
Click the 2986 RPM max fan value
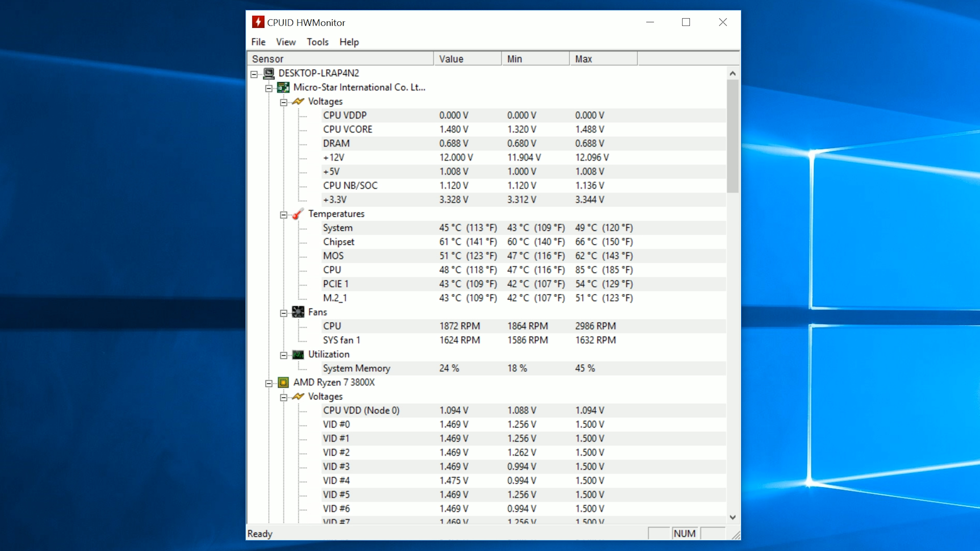click(595, 326)
